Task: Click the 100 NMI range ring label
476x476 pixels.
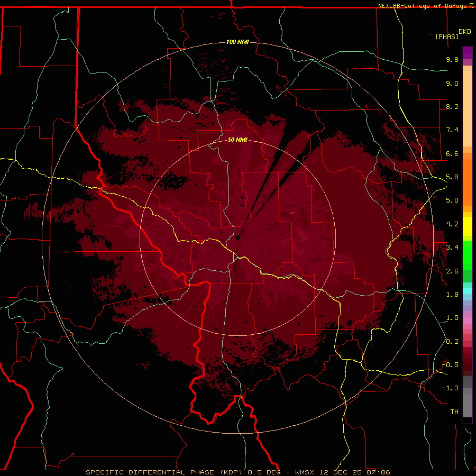Action: (237, 42)
